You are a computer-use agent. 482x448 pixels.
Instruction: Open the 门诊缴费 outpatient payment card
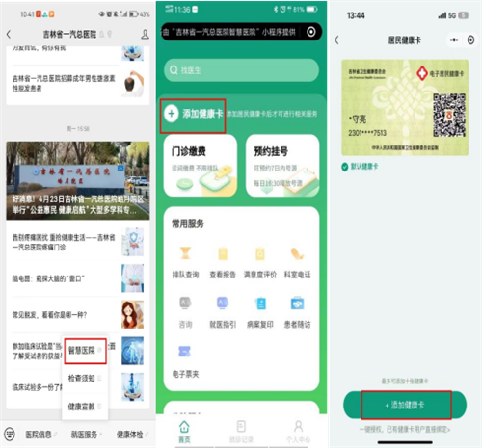[x=201, y=165]
